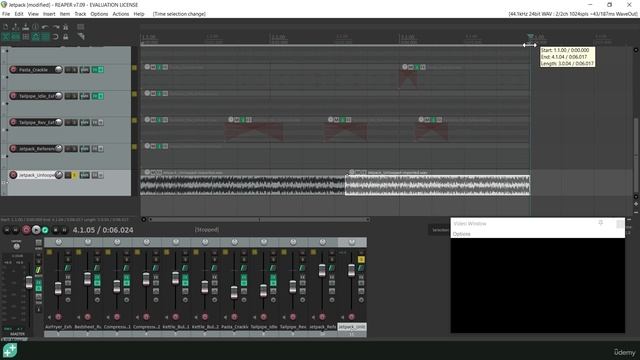Move the Jetpack_Unlo mixer fader
This screenshot has width=640, height=360.
tap(351, 270)
